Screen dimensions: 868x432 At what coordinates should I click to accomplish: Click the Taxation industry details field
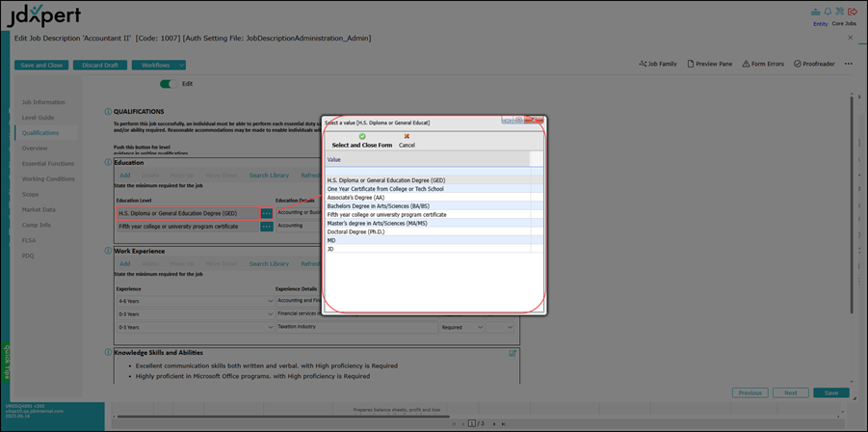[356, 327]
